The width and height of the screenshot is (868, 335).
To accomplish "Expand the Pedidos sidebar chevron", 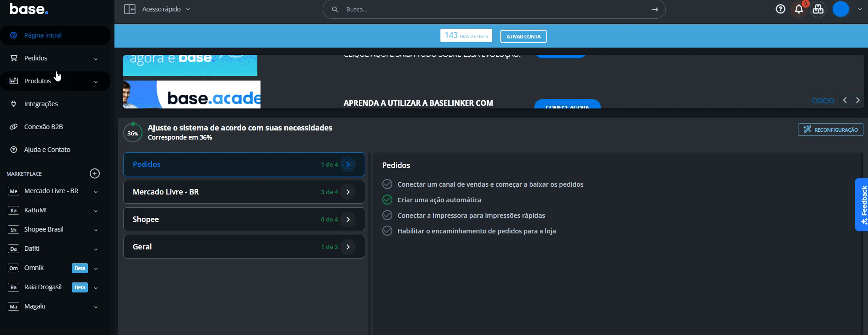I will [x=96, y=59].
